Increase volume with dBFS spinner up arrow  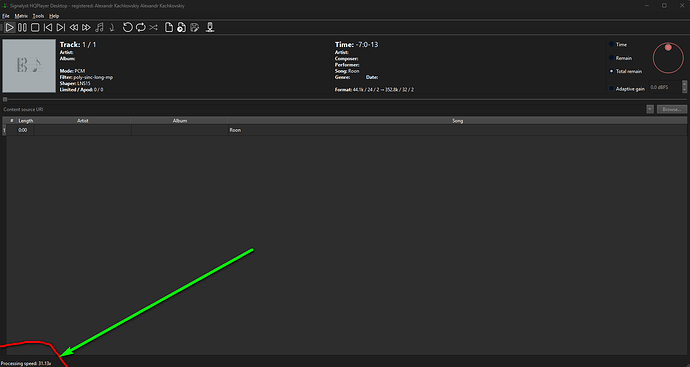pyautogui.click(x=684, y=83)
